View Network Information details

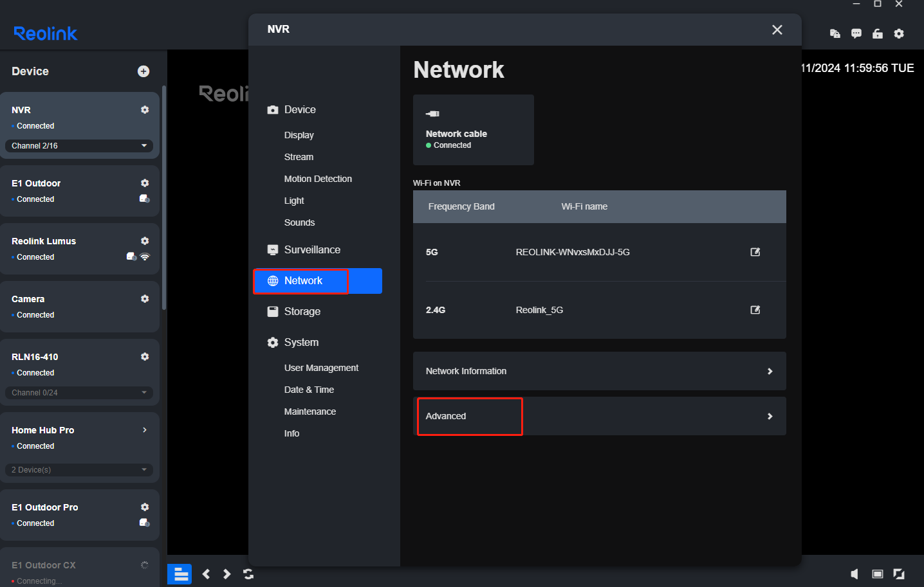(x=598, y=371)
